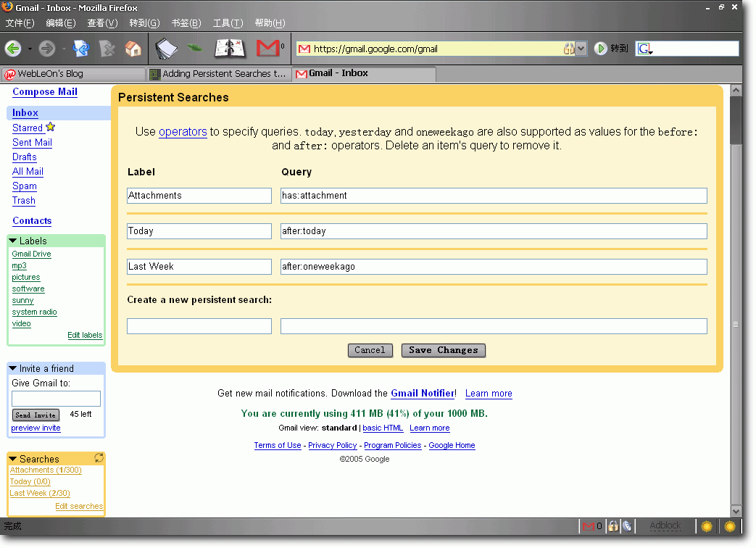The width and height of the screenshot is (756, 548).
Task: Collapse the Labels panel
Action: point(13,241)
